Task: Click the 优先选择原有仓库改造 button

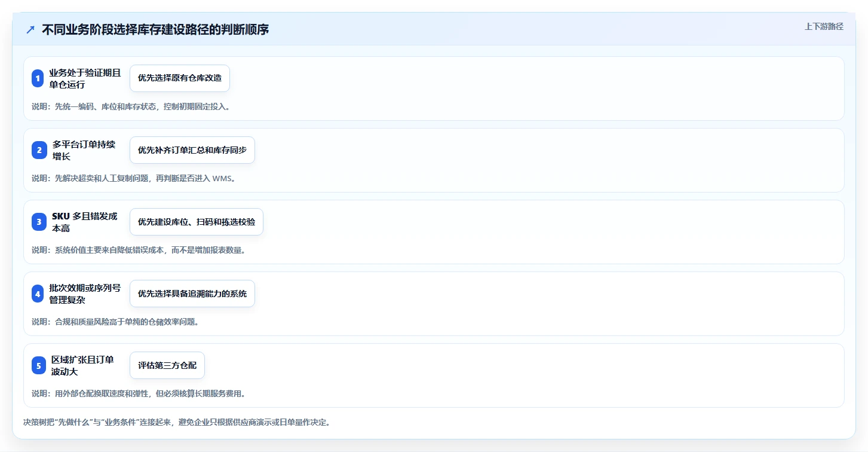Action: click(x=180, y=78)
